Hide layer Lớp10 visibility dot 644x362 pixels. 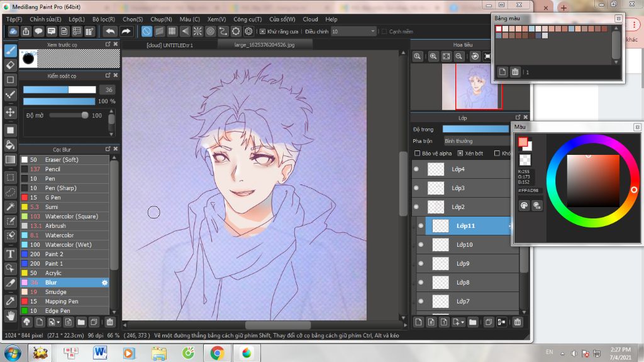421,245
